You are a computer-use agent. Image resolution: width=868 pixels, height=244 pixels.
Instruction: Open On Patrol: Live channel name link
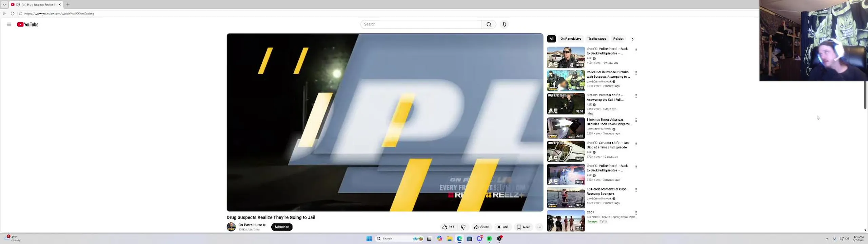click(250, 225)
